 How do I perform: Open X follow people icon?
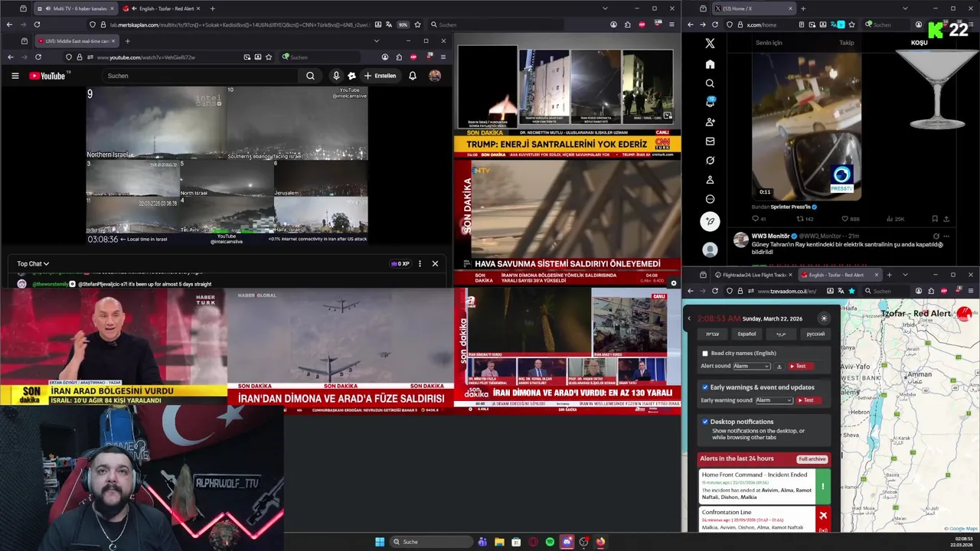710,122
